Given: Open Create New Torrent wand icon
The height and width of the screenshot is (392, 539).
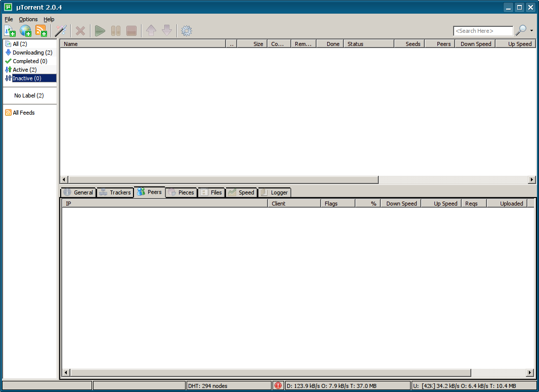Looking at the screenshot, I should pyautogui.click(x=61, y=31).
